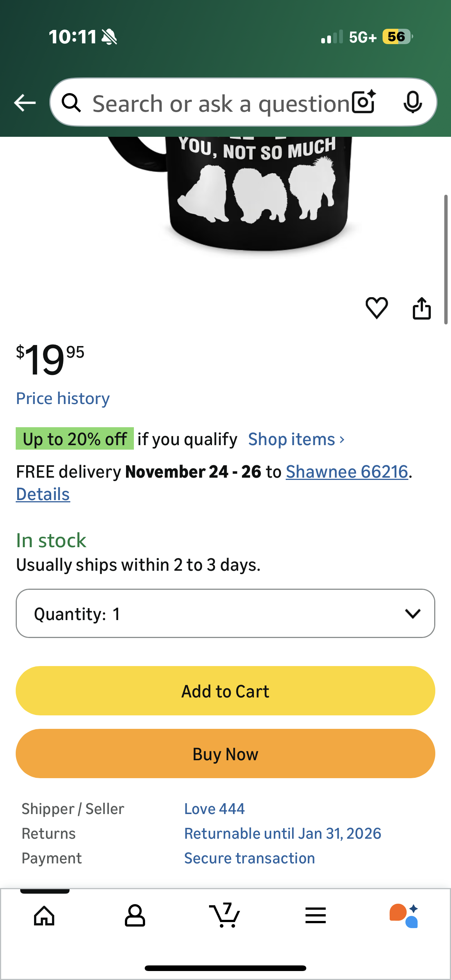
Task: Add item to wishlist with heart icon
Action: pyautogui.click(x=377, y=308)
